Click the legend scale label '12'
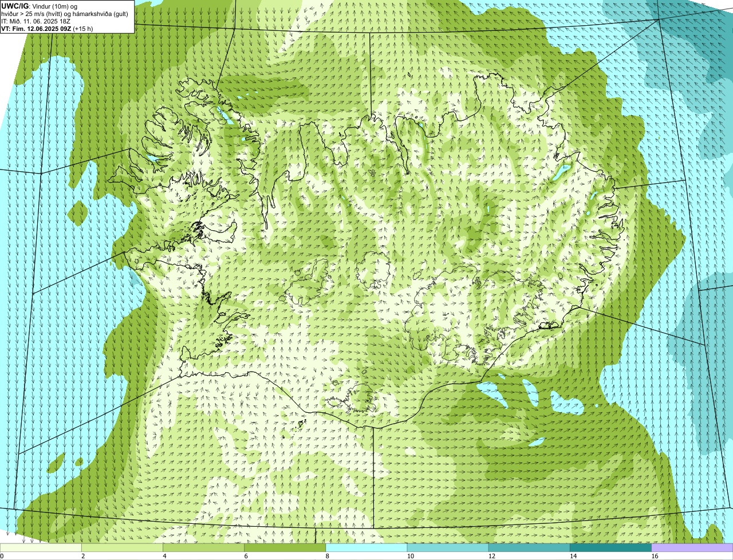This screenshot has height=560, width=733. click(x=492, y=556)
